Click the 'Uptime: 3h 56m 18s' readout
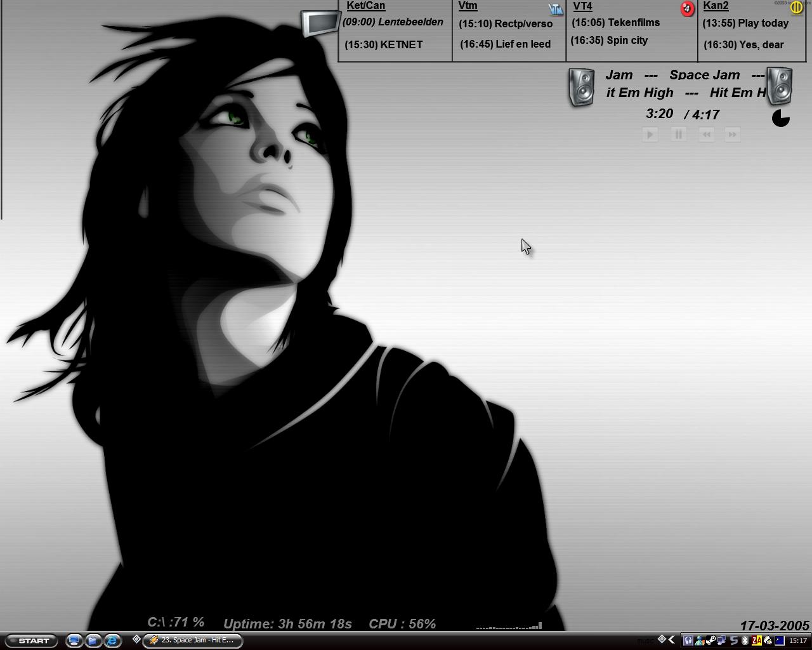 click(x=287, y=624)
